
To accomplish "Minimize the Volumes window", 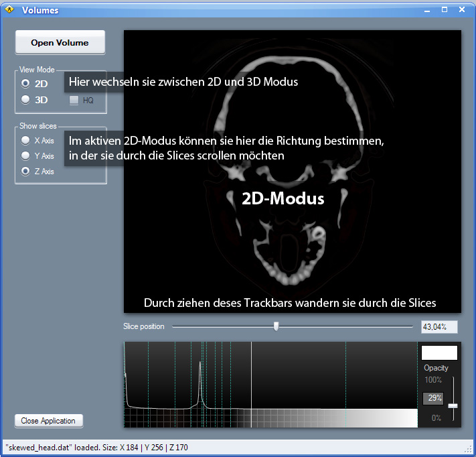I will [428, 10].
